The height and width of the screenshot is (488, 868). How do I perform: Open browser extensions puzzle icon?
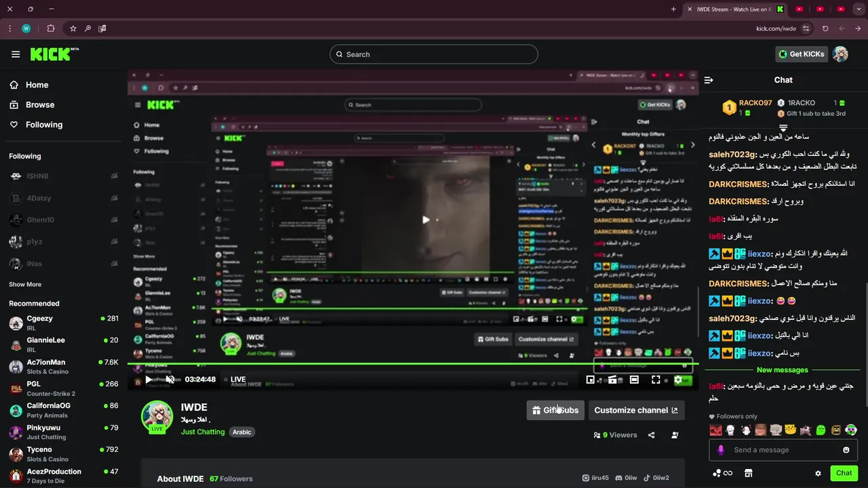(x=51, y=28)
